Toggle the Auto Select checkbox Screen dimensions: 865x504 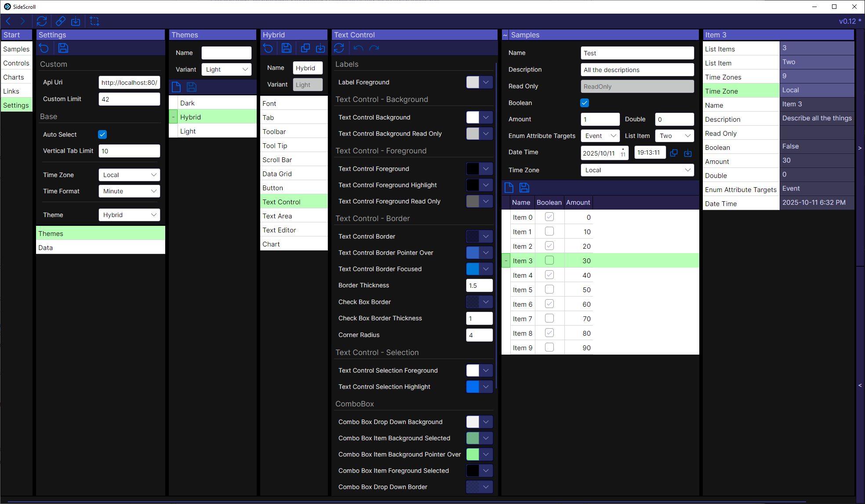(102, 134)
